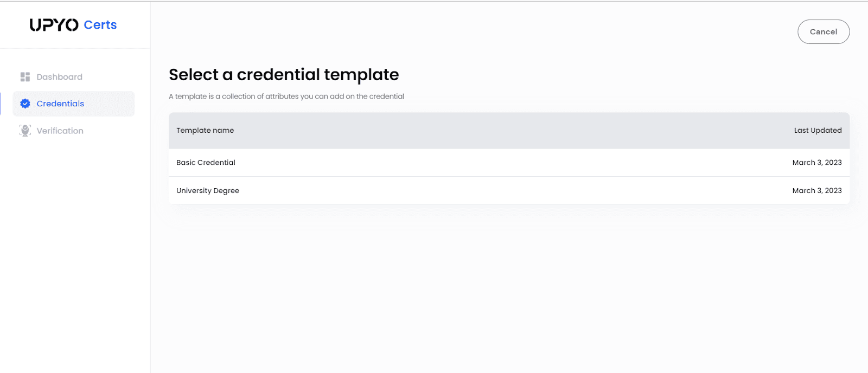Click Basic Credential's March 3, 2023 date
Screen dimensions: 868x373
tap(817, 163)
